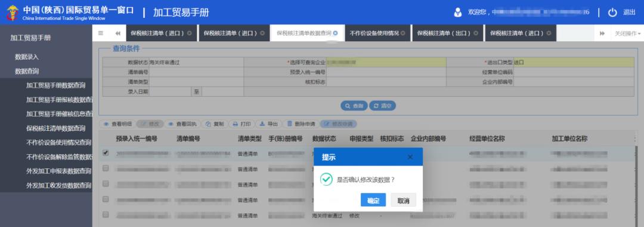
Task: Click the user avatar icon
Action: tap(458, 13)
